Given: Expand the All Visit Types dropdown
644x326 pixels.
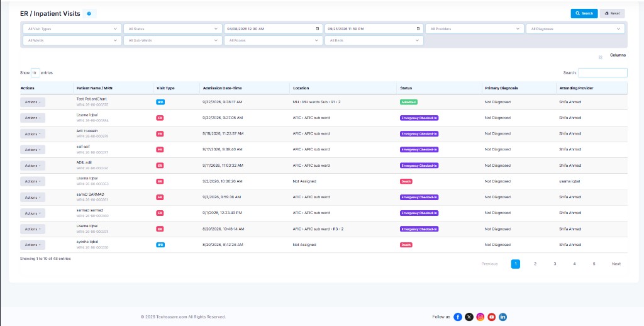Looking at the screenshot, I should pos(72,29).
